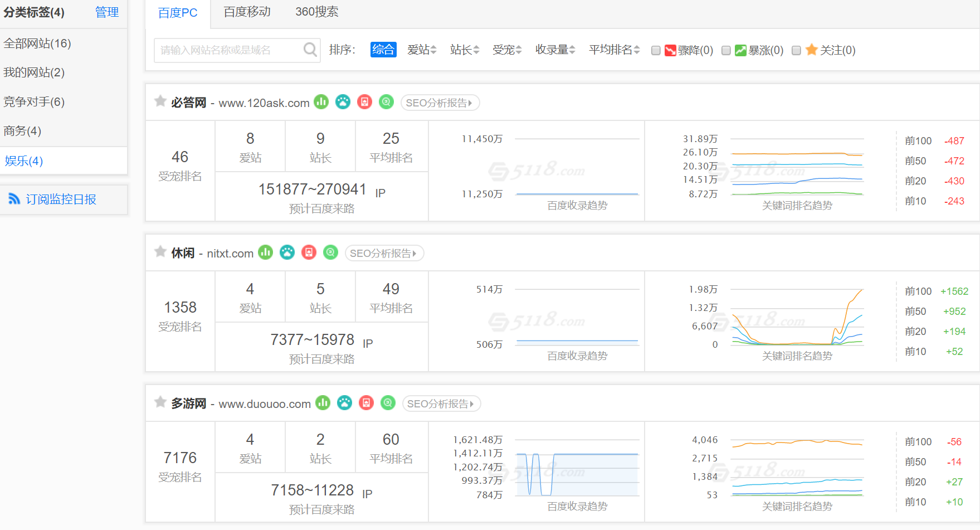This screenshot has width=980, height=530.
Task: Open the www.120ask.com site link
Action: (x=264, y=103)
